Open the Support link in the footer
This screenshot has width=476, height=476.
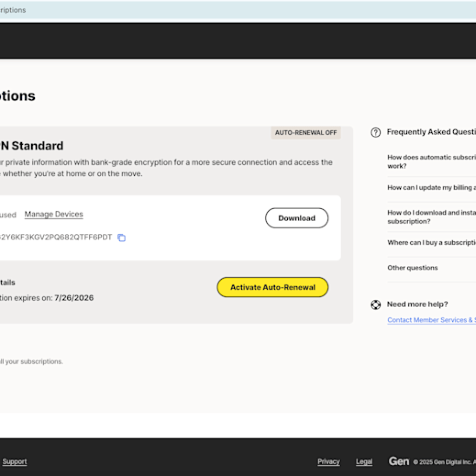[x=14, y=461]
